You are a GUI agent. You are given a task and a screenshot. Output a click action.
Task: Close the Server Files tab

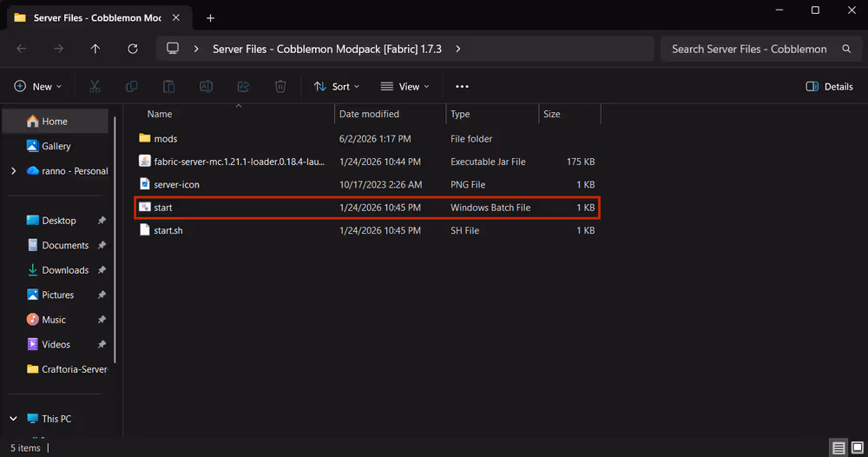176,17
